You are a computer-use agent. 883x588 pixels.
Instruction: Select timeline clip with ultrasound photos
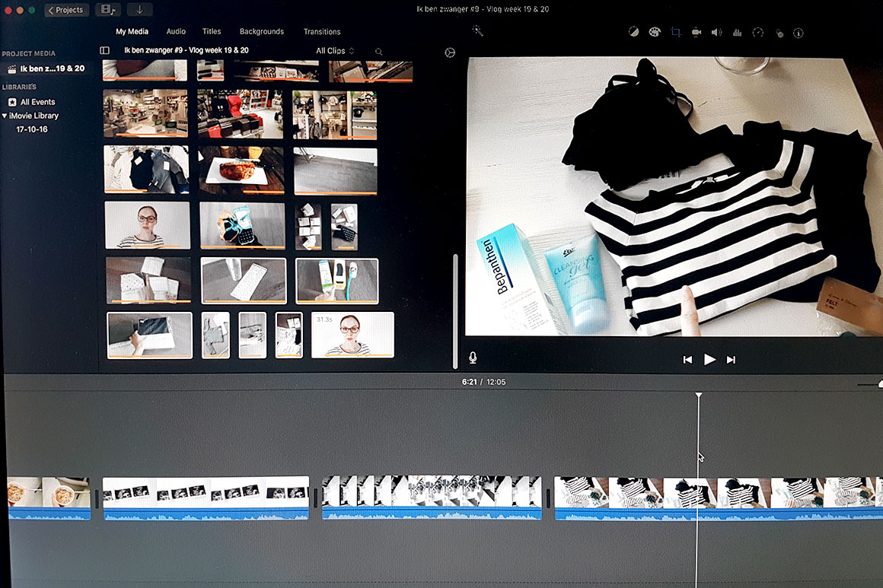[x=206, y=498]
